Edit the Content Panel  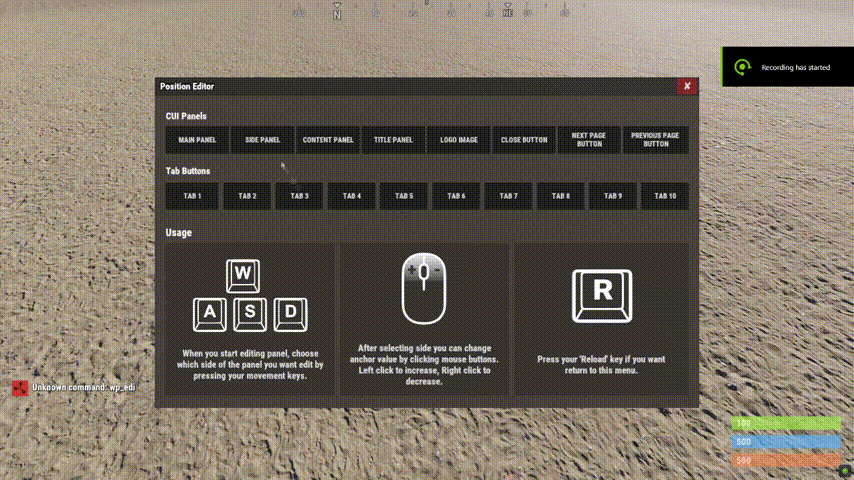click(328, 140)
